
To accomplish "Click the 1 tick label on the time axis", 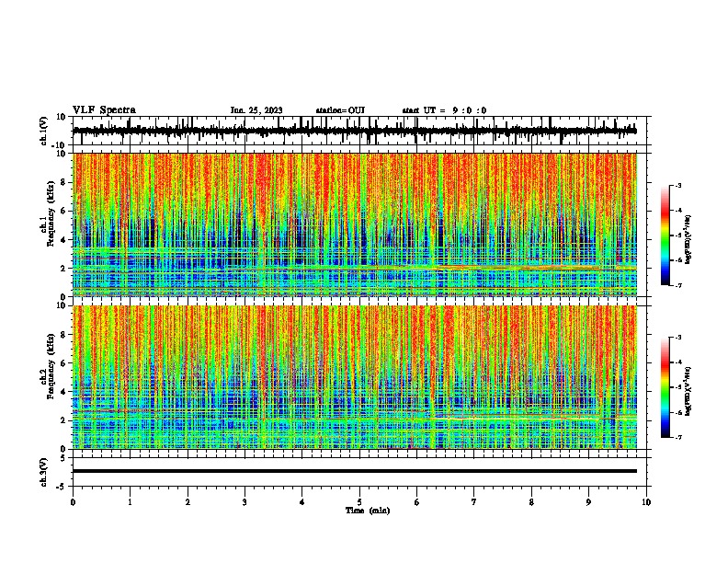I will coord(130,502).
